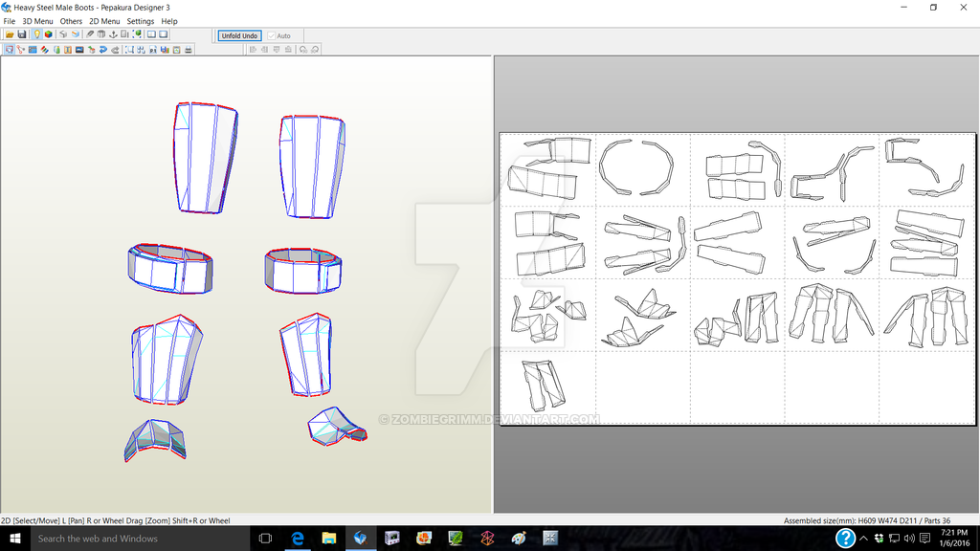The width and height of the screenshot is (980, 551).
Task: Click the Unfold Undo button
Action: pyautogui.click(x=239, y=35)
